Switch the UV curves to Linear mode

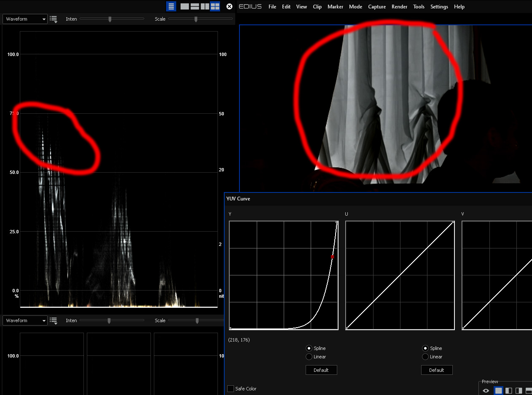(x=425, y=357)
